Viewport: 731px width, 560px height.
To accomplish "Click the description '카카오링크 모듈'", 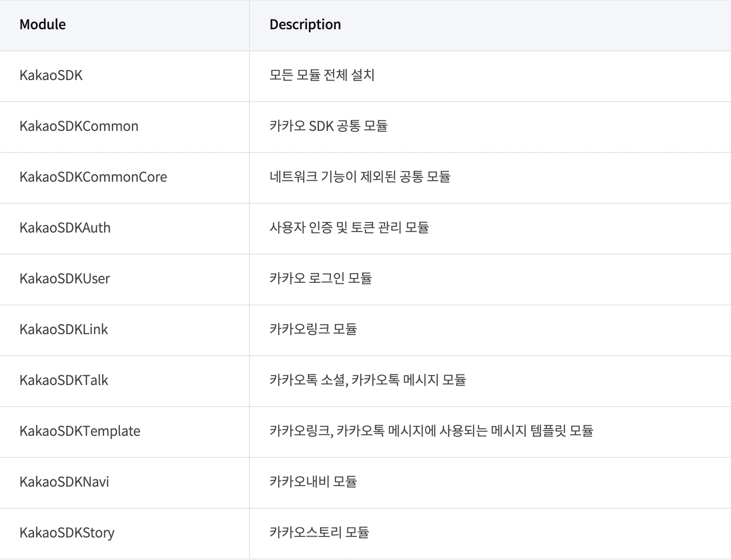I will tap(313, 329).
